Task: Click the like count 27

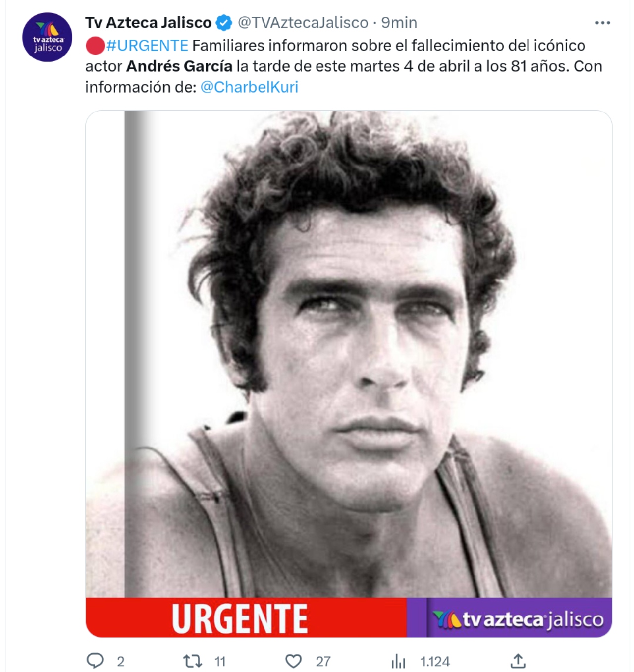Action: point(323,661)
